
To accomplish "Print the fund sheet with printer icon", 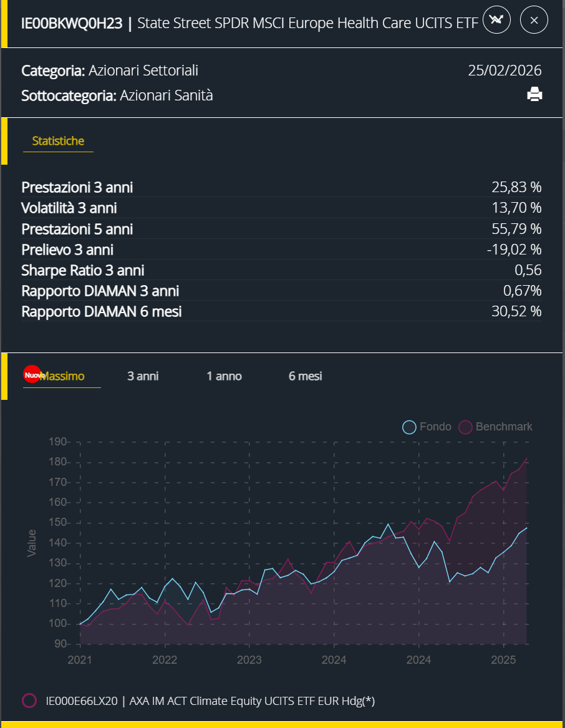I will (534, 95).
